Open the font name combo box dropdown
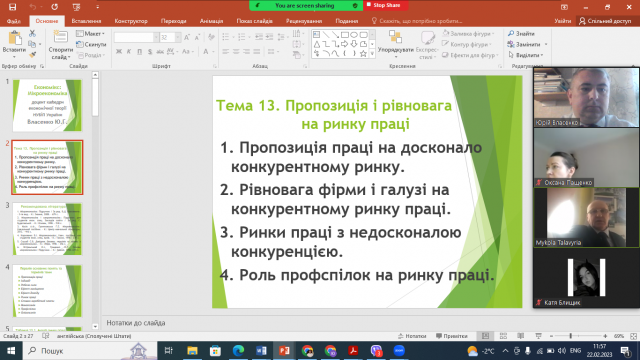 (156, 38)
